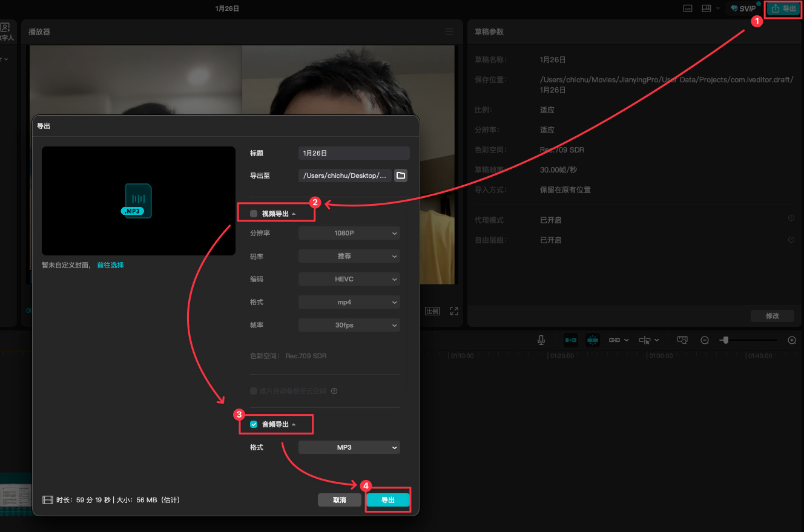Click the SVIP membership badge
Viewport: 804px width, 532px height.
point(743,9)
